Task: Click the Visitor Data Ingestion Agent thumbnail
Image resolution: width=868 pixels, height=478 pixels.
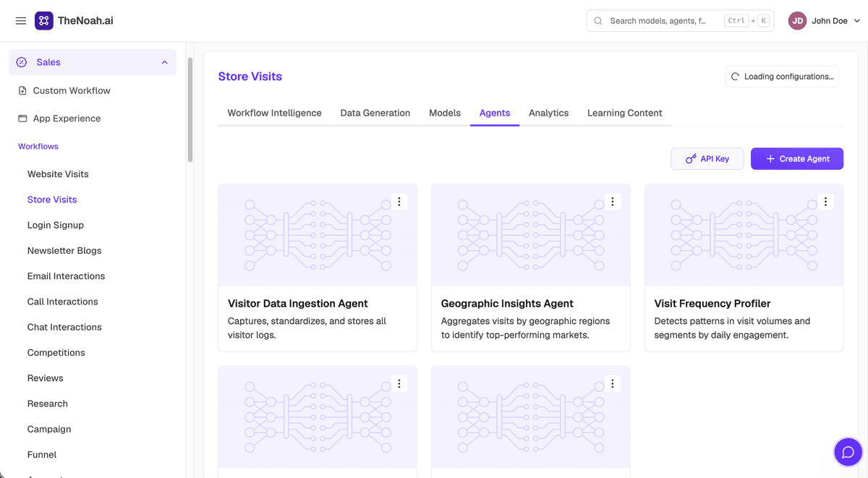Action: [x=318, y=235]
